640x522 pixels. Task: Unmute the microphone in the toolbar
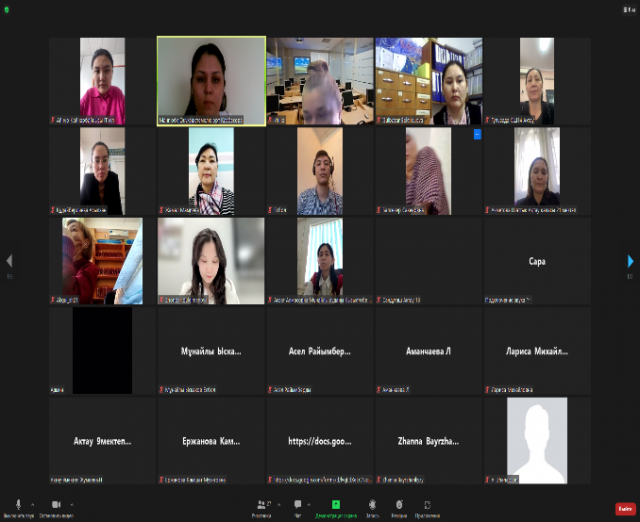pyautogui.click(x=17, y=505)
